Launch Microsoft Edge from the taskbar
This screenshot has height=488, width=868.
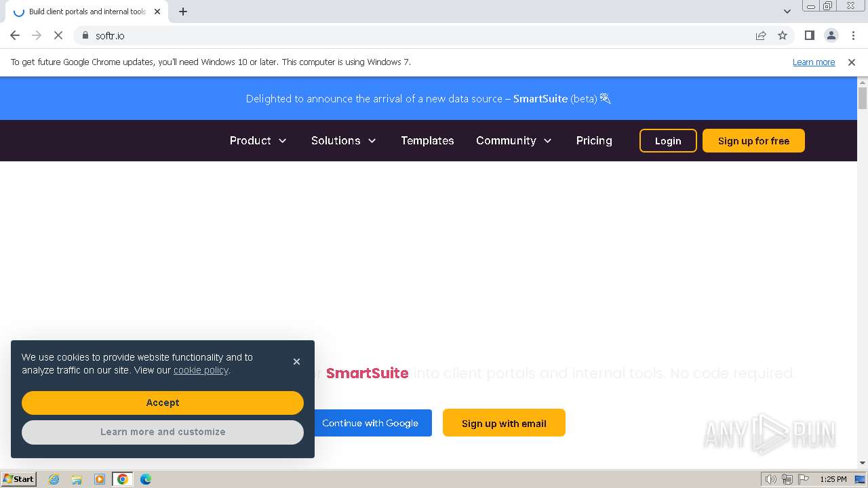(x=146, y=479)
